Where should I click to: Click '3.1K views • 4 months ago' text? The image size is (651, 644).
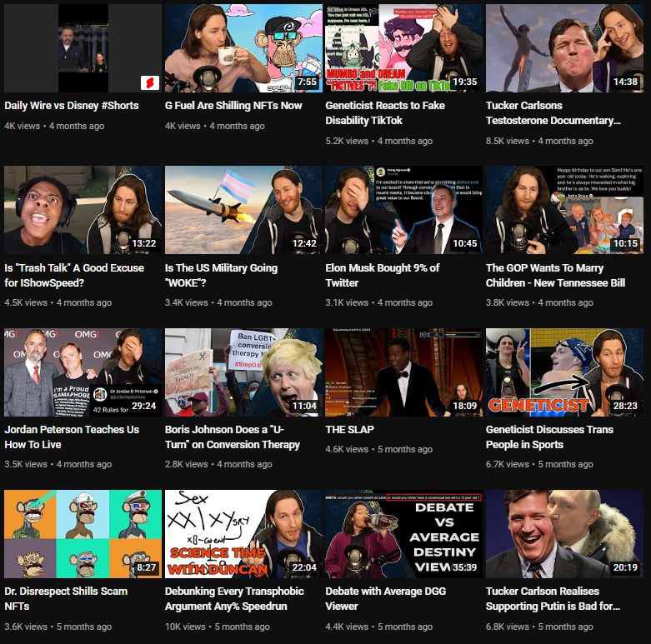click(379, 302)
